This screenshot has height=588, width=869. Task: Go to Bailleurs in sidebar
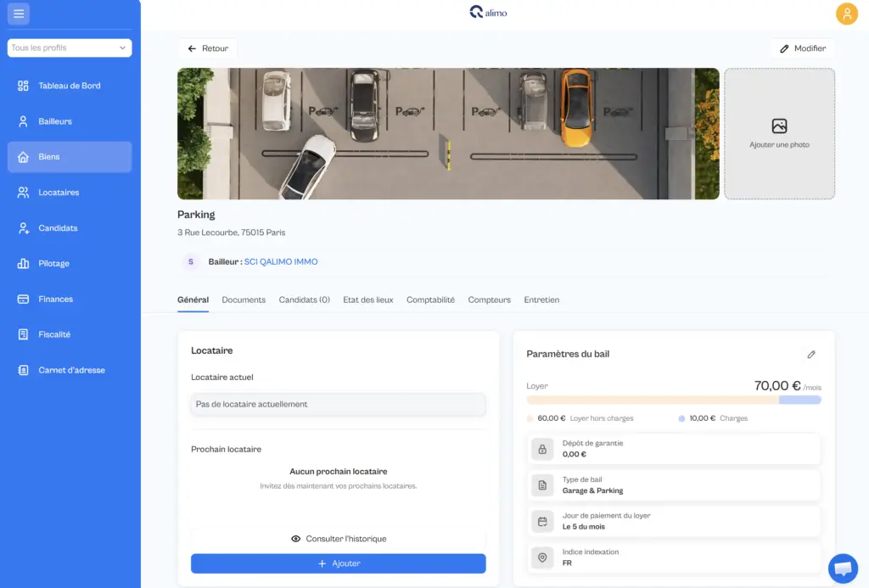point(70,121)
